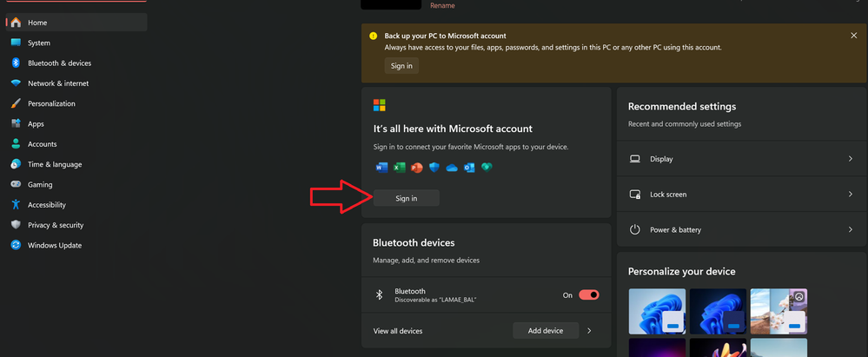Click the Microsoft logo in account card
The image size is (868, 357).
pyautogui.click(x=379, y=105)
